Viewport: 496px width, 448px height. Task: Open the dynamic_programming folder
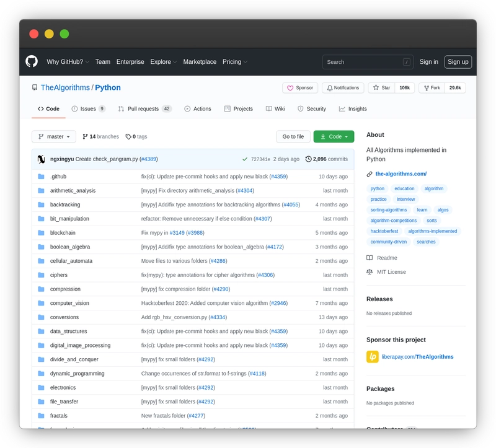point(77,374)
